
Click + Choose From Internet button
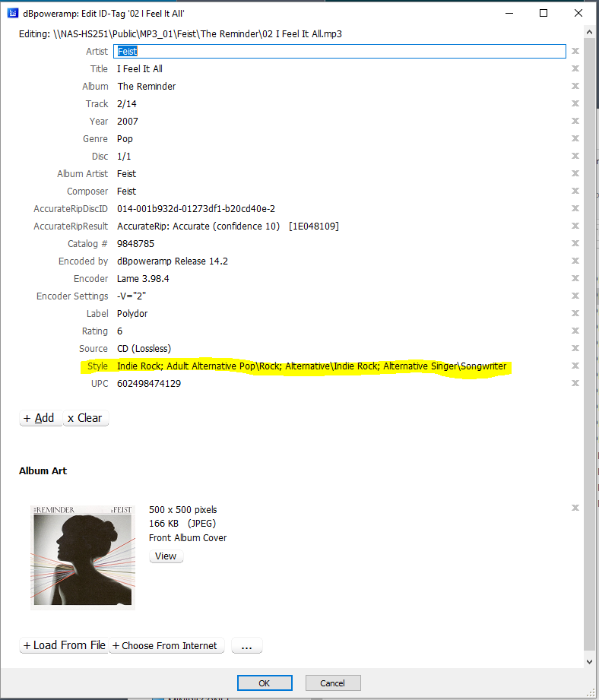[x=166, y=645]
